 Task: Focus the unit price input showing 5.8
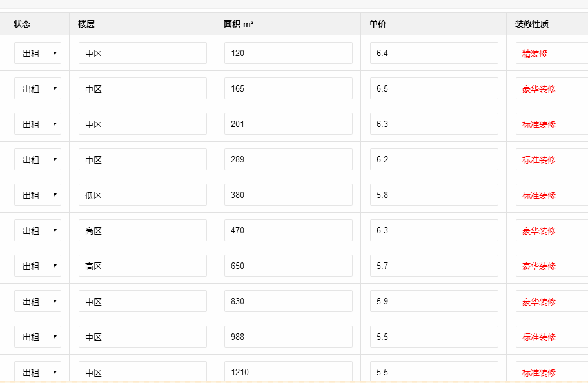434,195
